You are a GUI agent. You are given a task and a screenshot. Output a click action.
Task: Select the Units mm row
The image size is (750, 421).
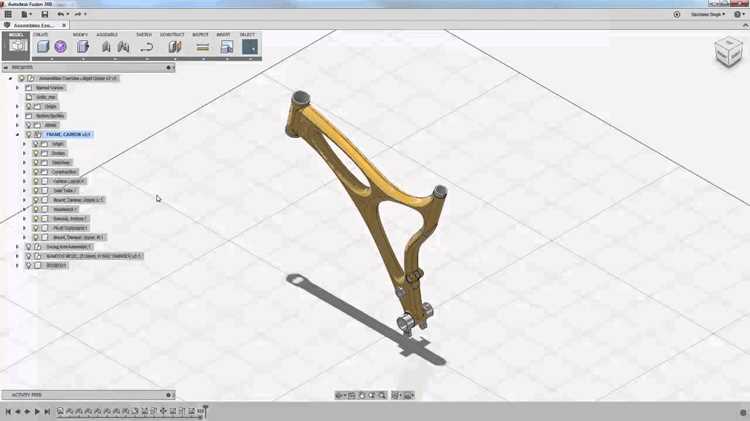point(42,97)
